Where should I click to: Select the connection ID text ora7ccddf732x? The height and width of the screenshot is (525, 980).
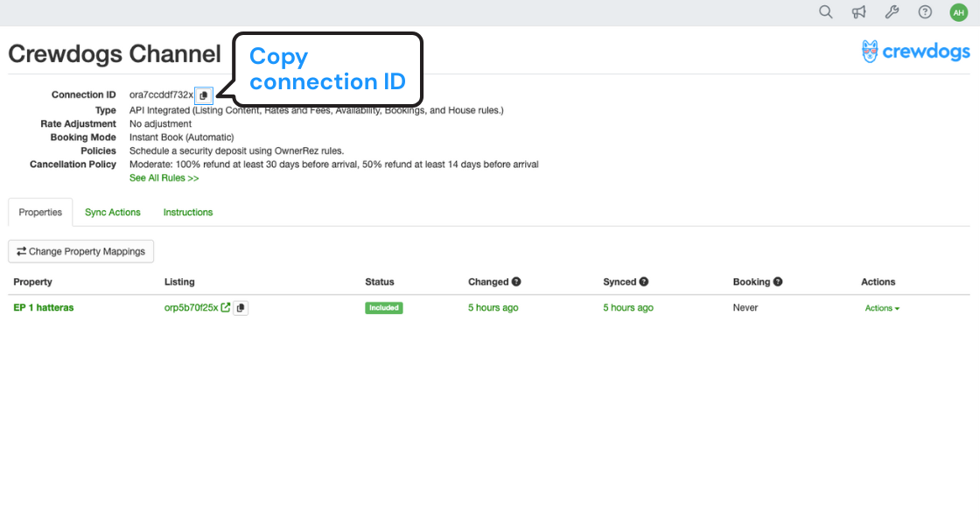(161, 95)
